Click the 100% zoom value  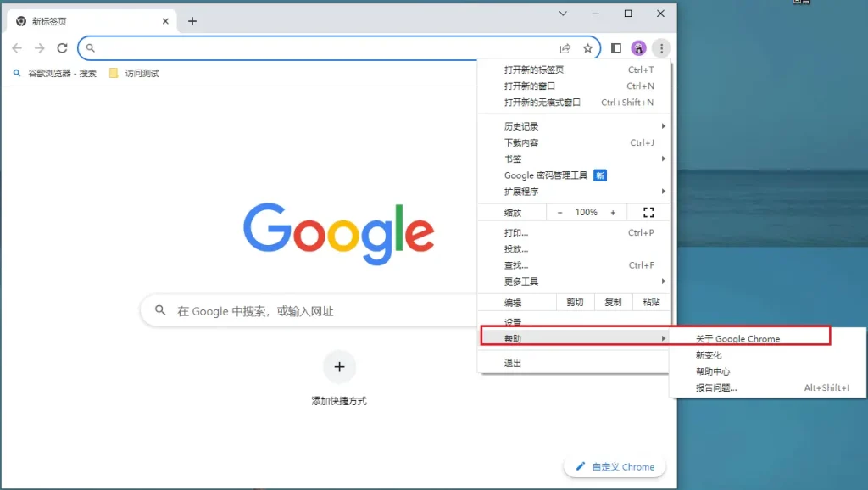(587, 212)
